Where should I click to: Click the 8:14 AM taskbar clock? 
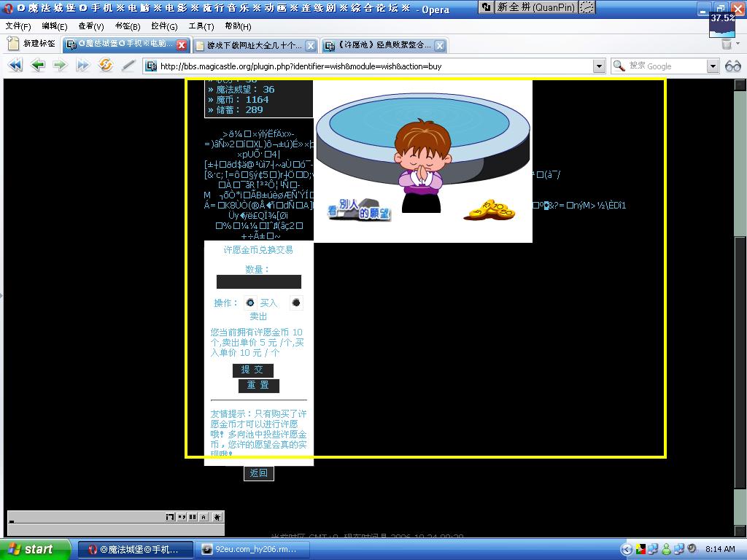(x=720, y=549)
